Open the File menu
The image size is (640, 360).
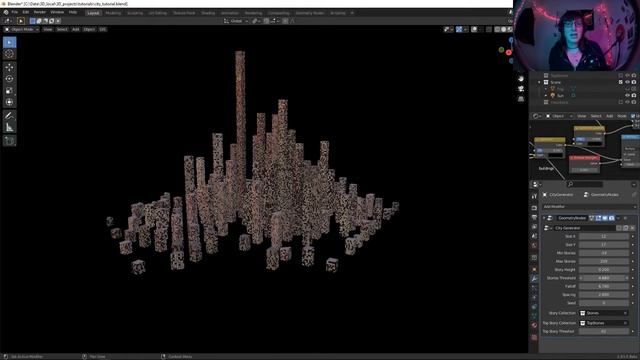[x=15, y=12]
